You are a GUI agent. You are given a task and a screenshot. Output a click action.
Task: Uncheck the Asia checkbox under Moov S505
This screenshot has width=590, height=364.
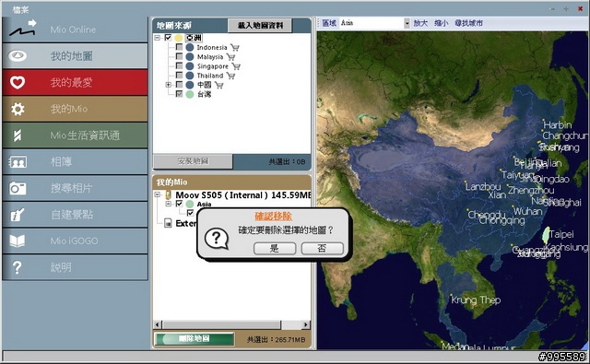click(180, 204)
